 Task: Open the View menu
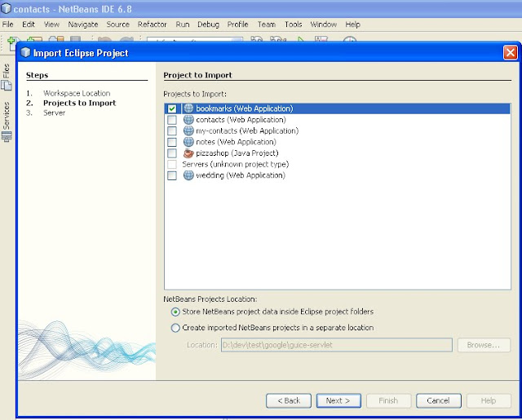(x=51, y=24)
